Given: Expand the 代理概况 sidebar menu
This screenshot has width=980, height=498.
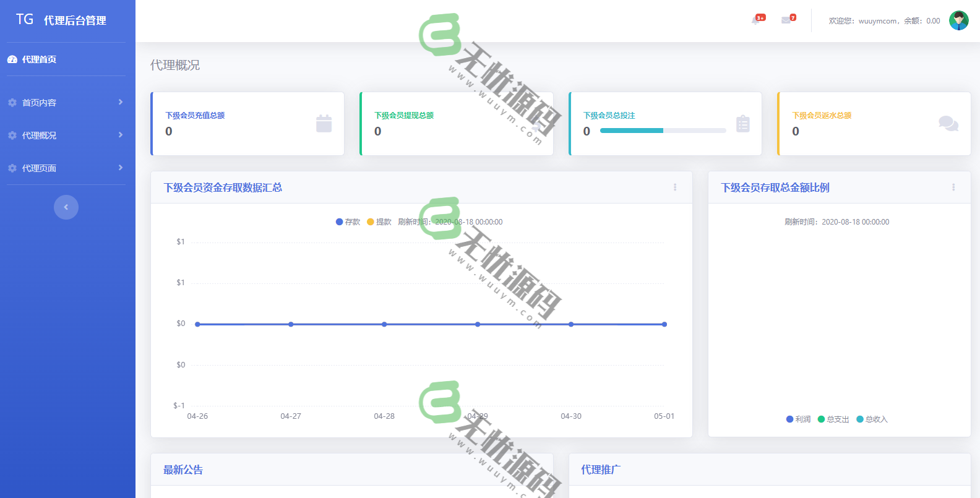Looking at the screenshot, I should tap(65, 135).
